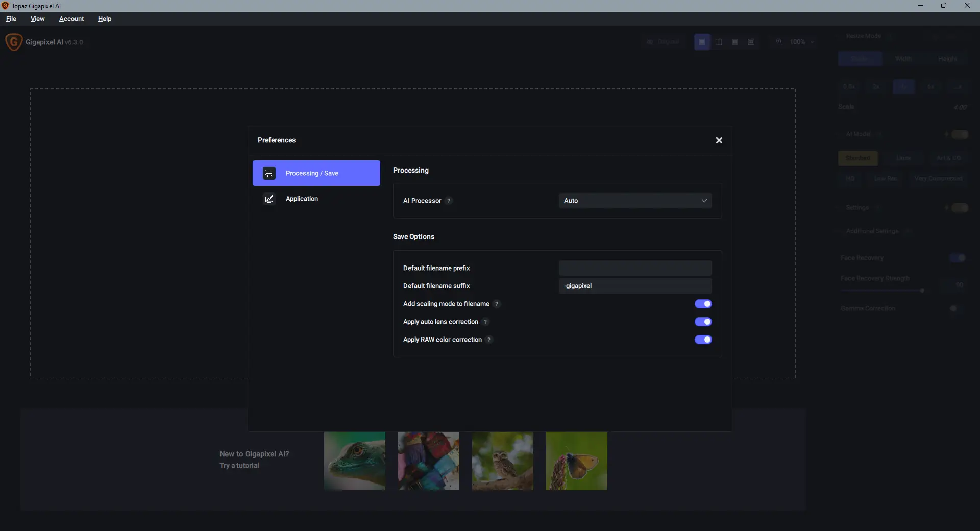The height and width of the screenshot is (531, 980).
Task: Close the Topaz Gigapixel AI window
Action: (967, 6)
